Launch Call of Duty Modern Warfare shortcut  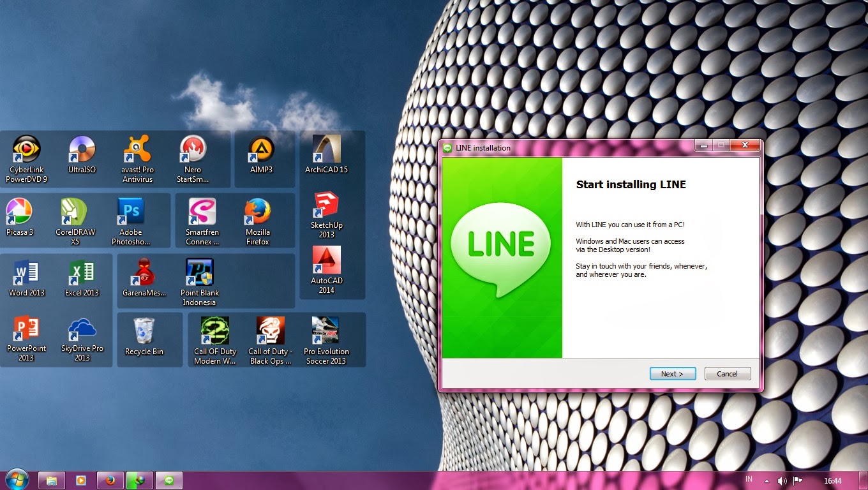click(x=215, y=341)
